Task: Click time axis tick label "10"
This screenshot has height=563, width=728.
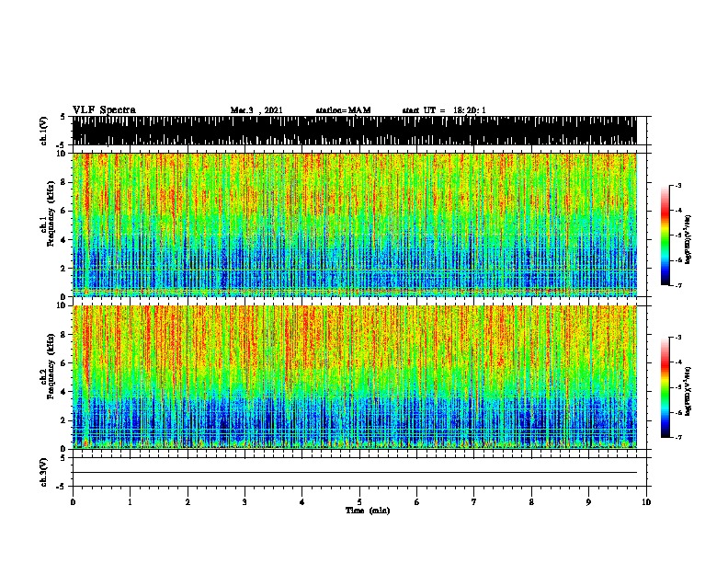Action: pyautogui.click(x=646, y=502)
